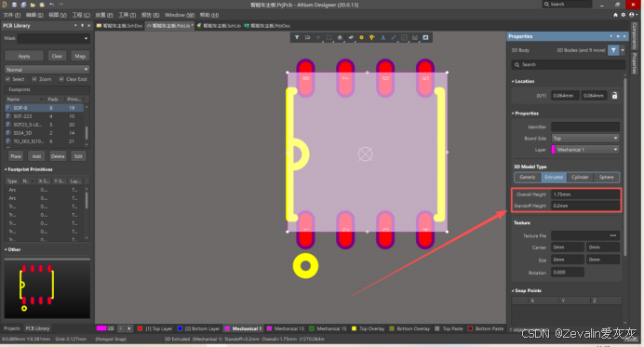
Task: Choose Sphere 3D model type
Action: click(x=606, y=177)
